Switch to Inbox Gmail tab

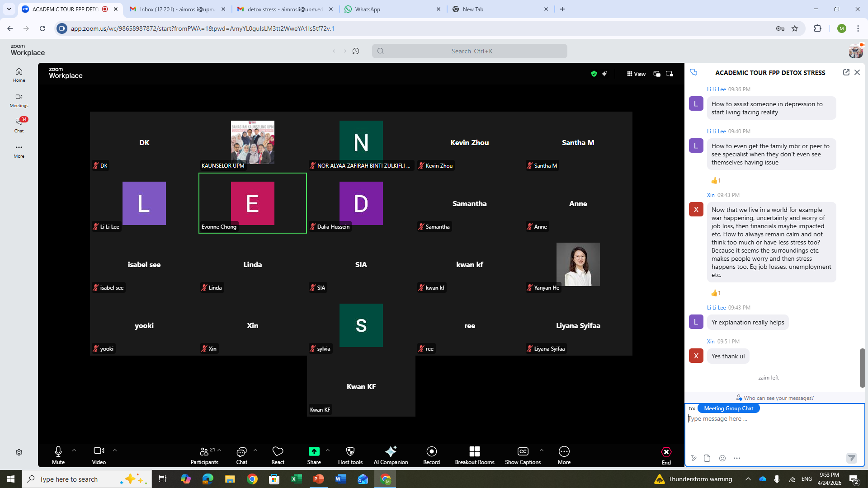click(177, 9)
